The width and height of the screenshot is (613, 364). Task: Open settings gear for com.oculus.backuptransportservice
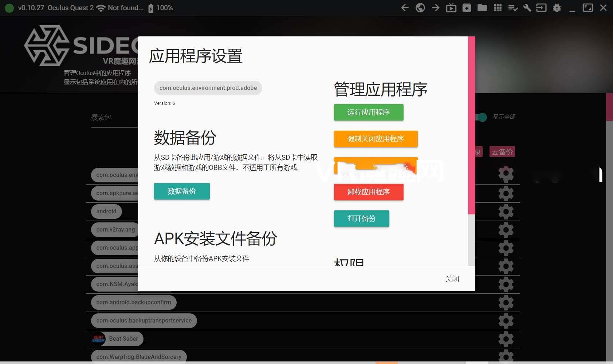pos(506,321)
